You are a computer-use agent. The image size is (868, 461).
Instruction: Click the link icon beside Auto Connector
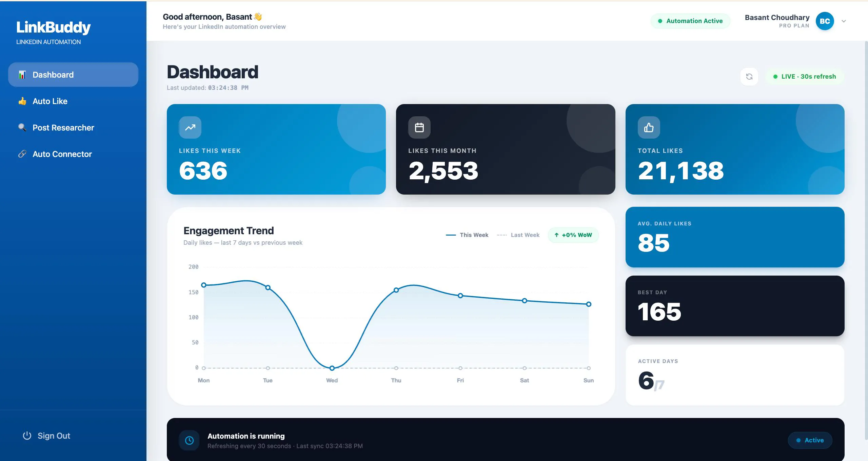click(22, 154)
